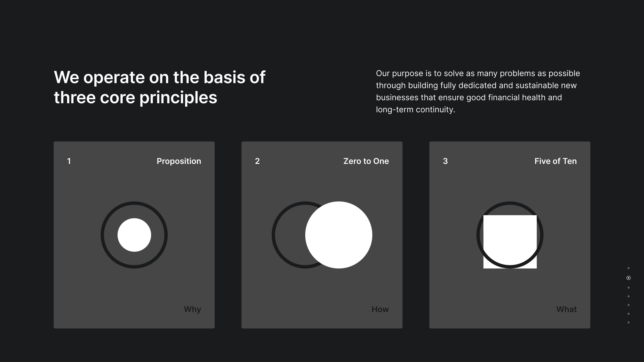Click the concentric circle icon in Proposition card
The height and width of the screenshot is (362, 644).
click(x=134, y=235)
